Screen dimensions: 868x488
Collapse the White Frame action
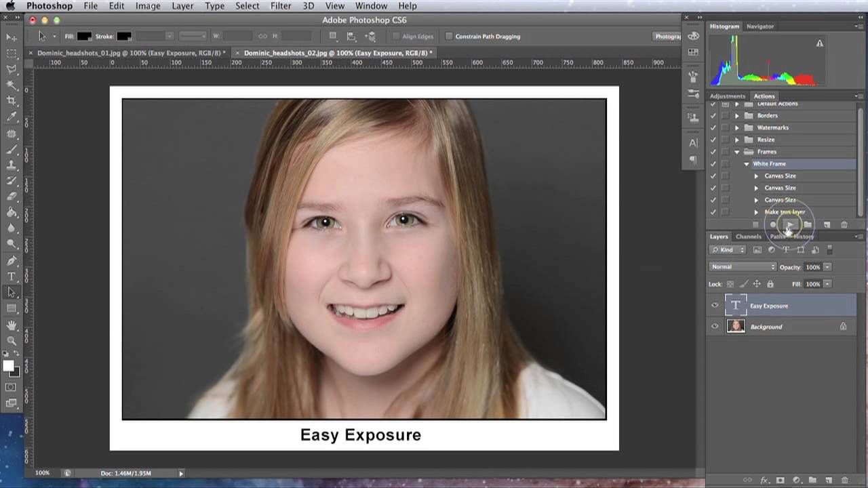(x=747, y=164)
